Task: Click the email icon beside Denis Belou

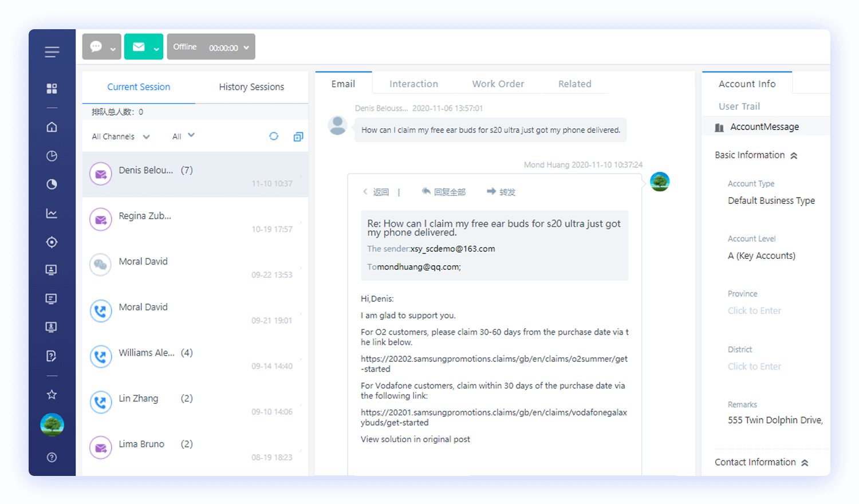Action: tap(101, 174)
